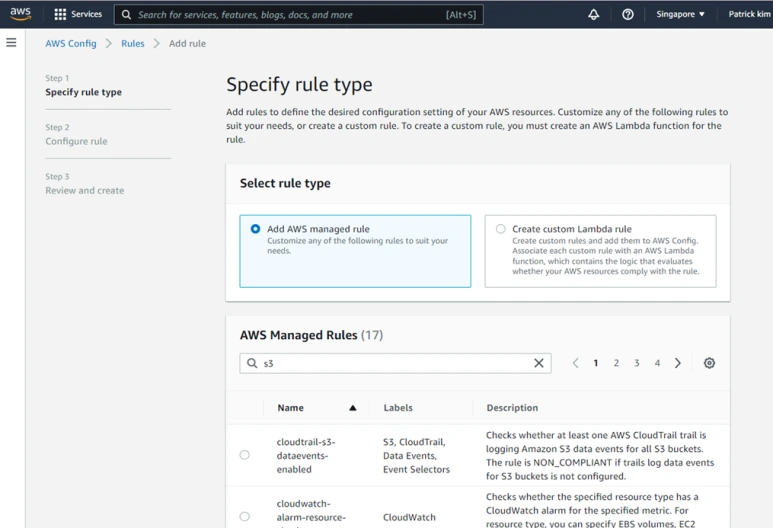Click the Select rule type heading
773x528 pixels.
[285, 183]
